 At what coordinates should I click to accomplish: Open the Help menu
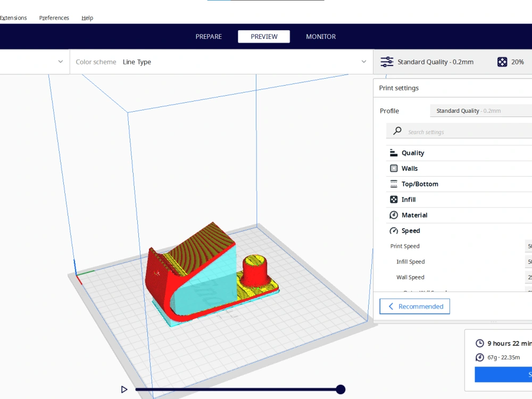point(87,18)
